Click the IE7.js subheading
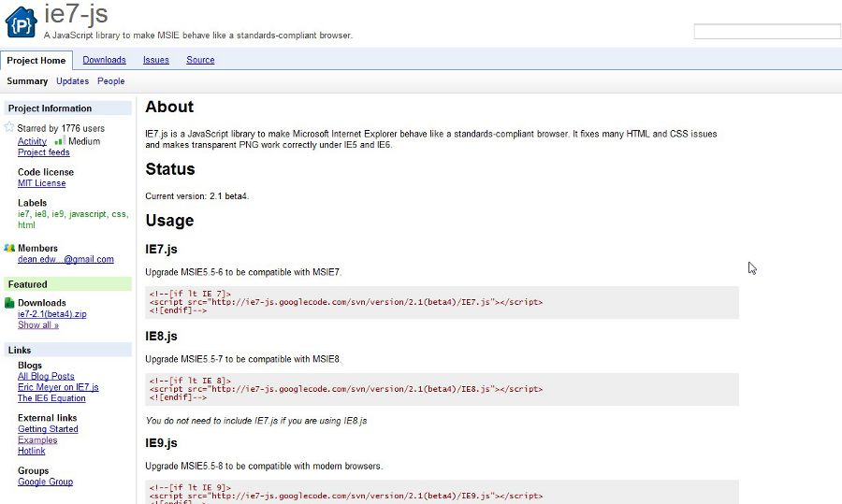This screenshot has height=504, width=842. [x=161, y=249]
